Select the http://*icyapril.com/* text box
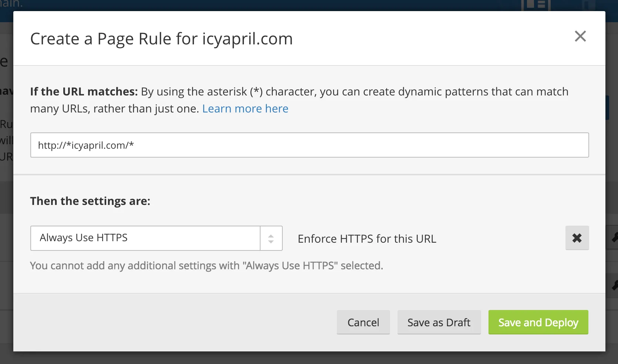 (x=309, y=145)
